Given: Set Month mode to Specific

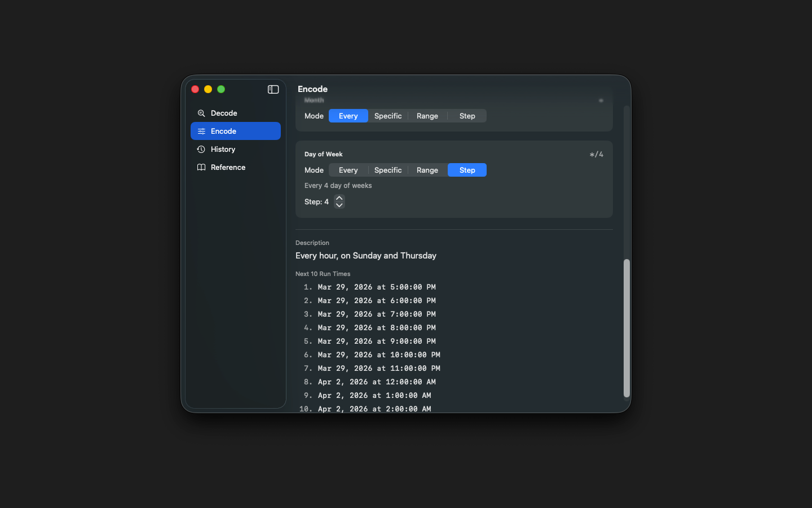Looking at the screenshot, I should coord(388,116).
